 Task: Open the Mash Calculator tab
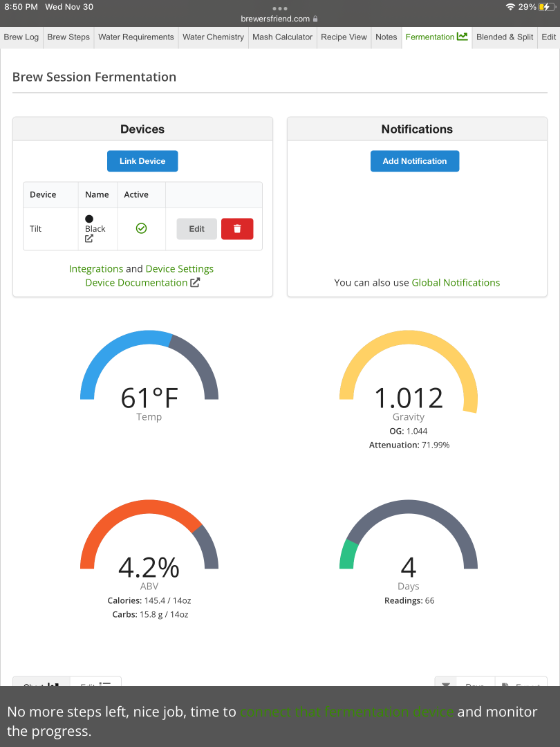tap(282, 37)
